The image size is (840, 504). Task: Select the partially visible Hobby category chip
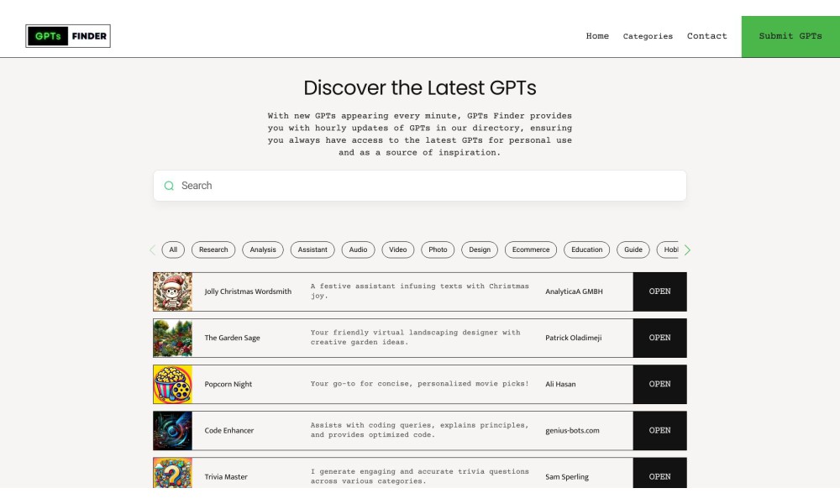[x=668, y=249]
